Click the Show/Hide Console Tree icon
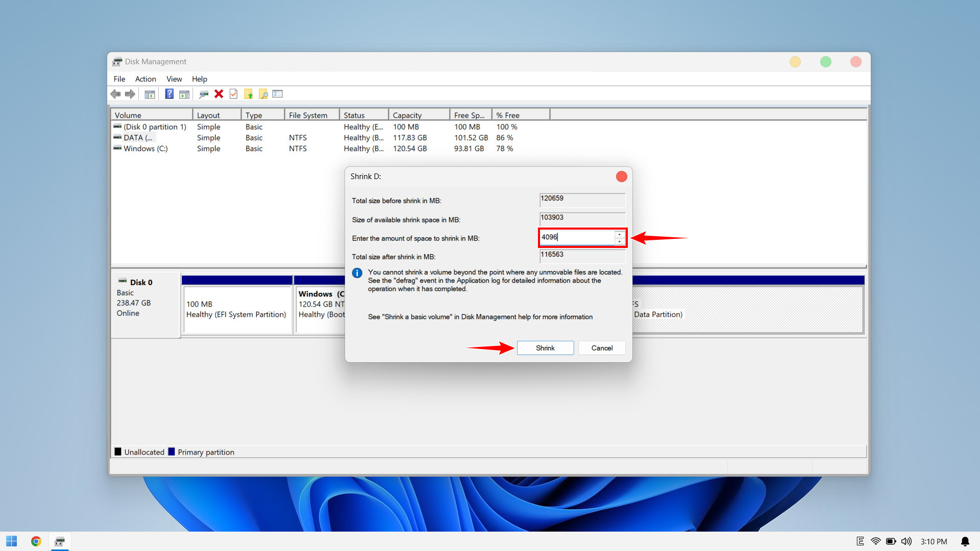 150,94
